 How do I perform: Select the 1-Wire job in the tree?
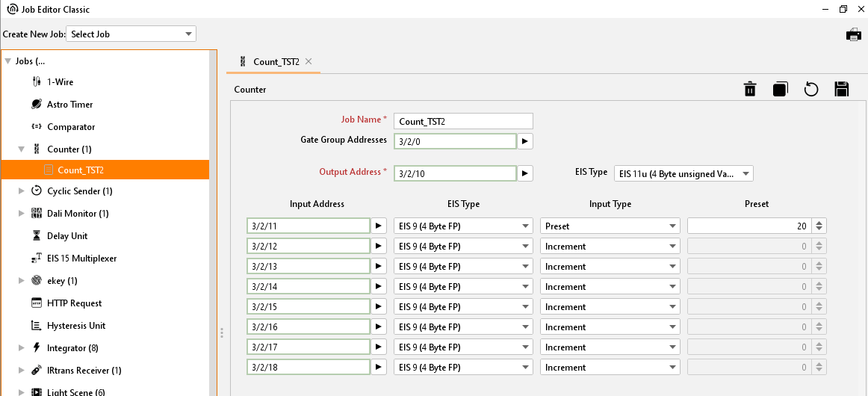pos(60,82)
